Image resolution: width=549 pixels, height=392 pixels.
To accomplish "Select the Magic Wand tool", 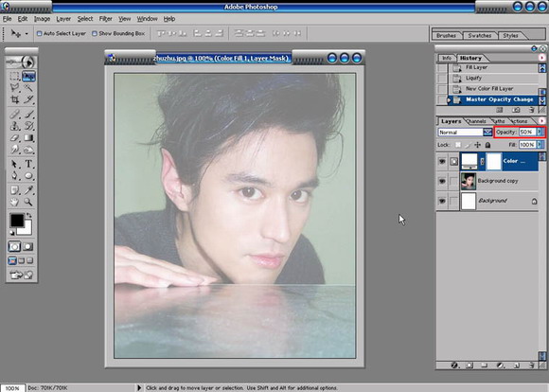I will 28,87.
